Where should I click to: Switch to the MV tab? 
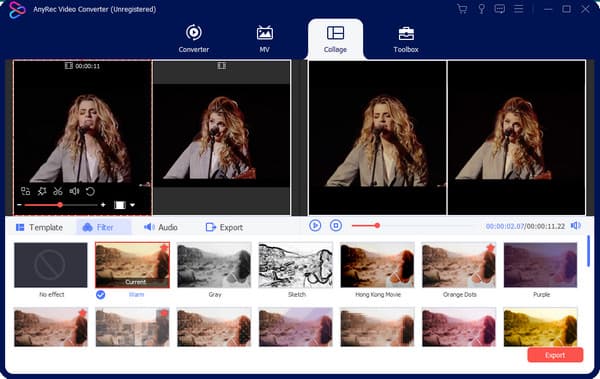pyautogui.click(x=264, y=39)
